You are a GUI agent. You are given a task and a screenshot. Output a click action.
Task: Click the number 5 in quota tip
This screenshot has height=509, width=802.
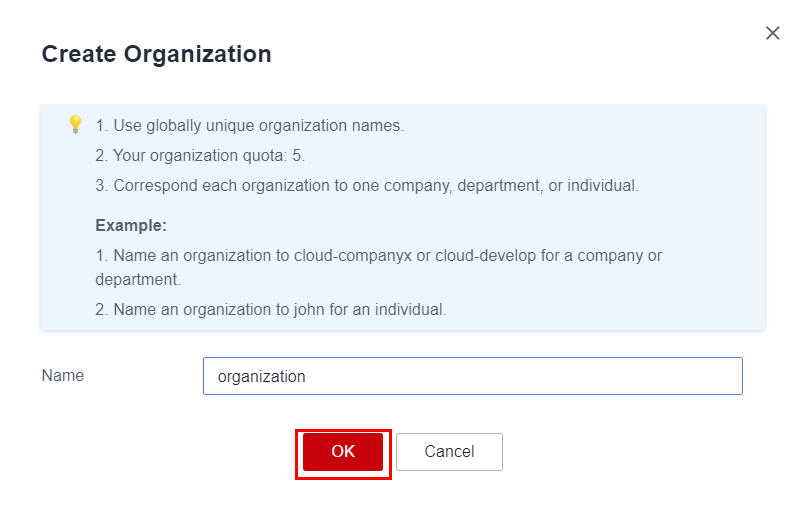point(298,156)
